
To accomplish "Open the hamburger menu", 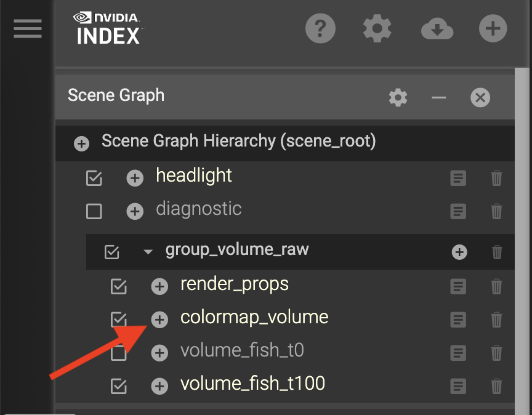I will pos(28,29).
